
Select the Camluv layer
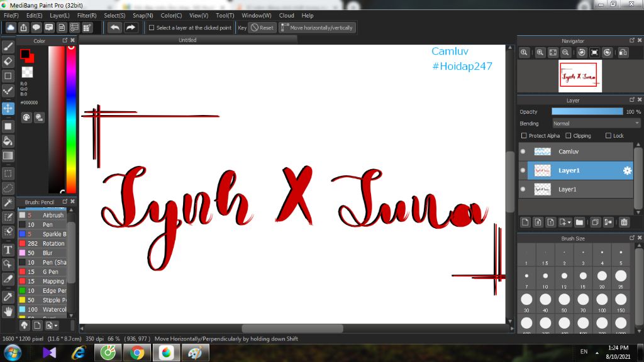575,151
